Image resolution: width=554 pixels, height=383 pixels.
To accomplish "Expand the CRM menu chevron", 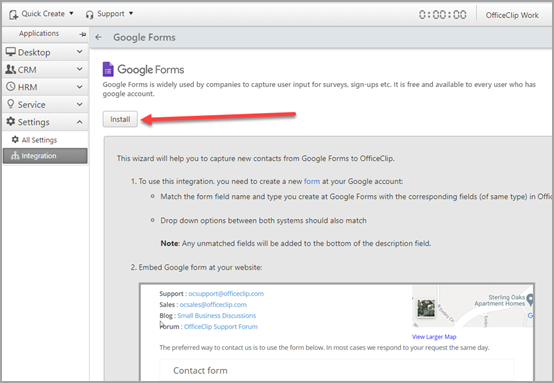I will click(79, 69).
